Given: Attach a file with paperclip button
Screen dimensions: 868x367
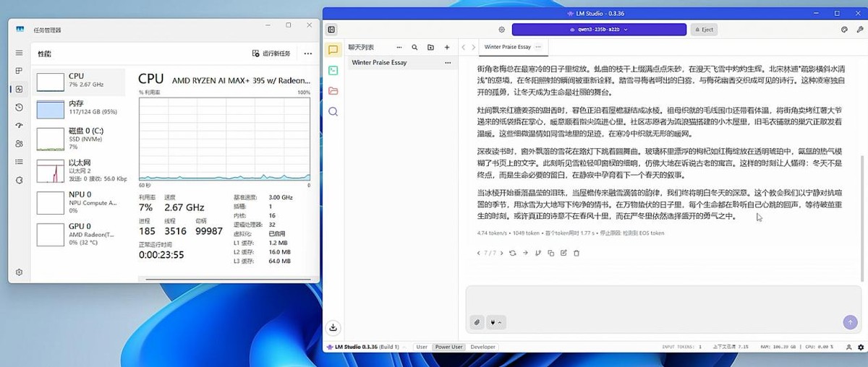Looking at the screenshot, I should point(477,321).
